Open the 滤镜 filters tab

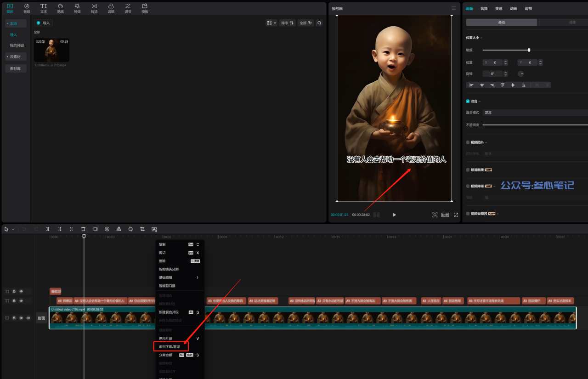(x=111, y=8)
